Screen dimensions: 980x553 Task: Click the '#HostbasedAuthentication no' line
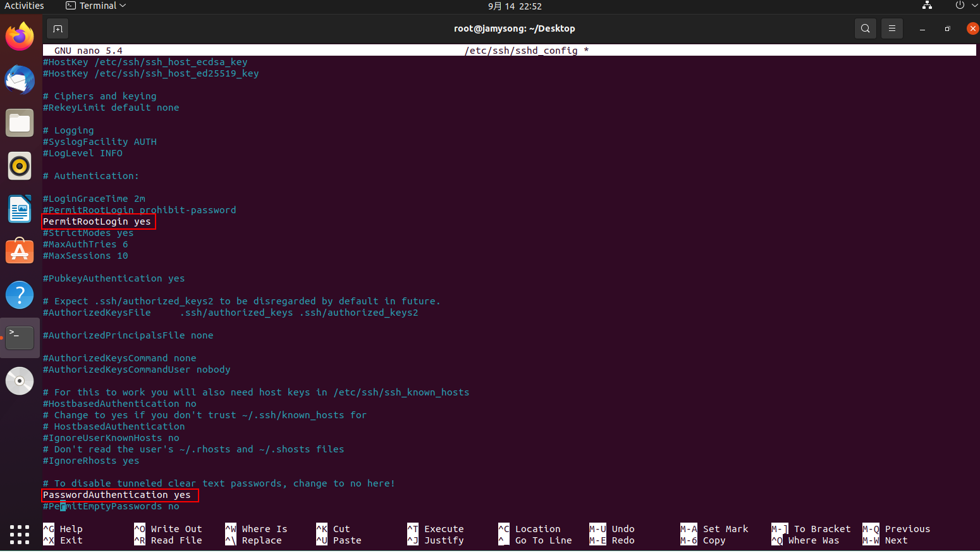pos(119,404)
